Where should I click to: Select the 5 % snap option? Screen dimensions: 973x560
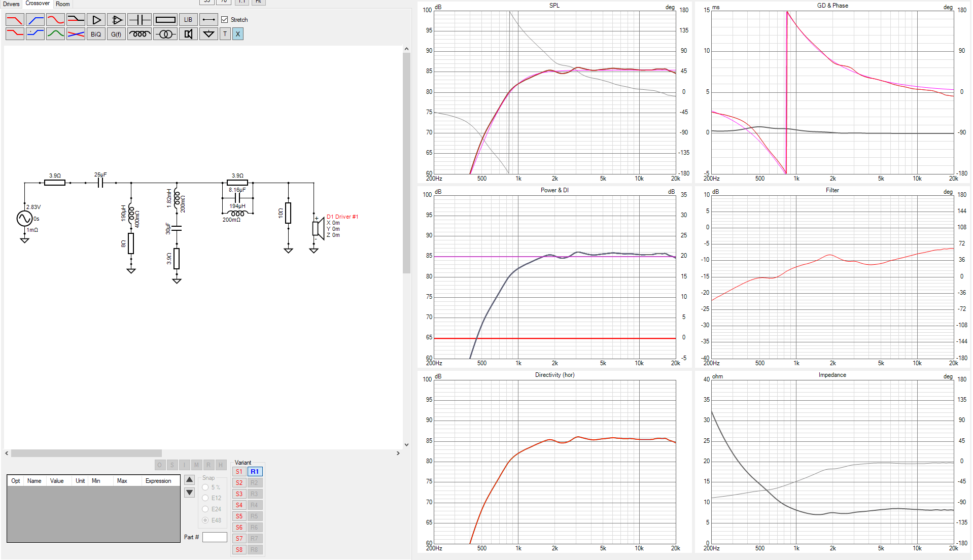coord(205,487)
